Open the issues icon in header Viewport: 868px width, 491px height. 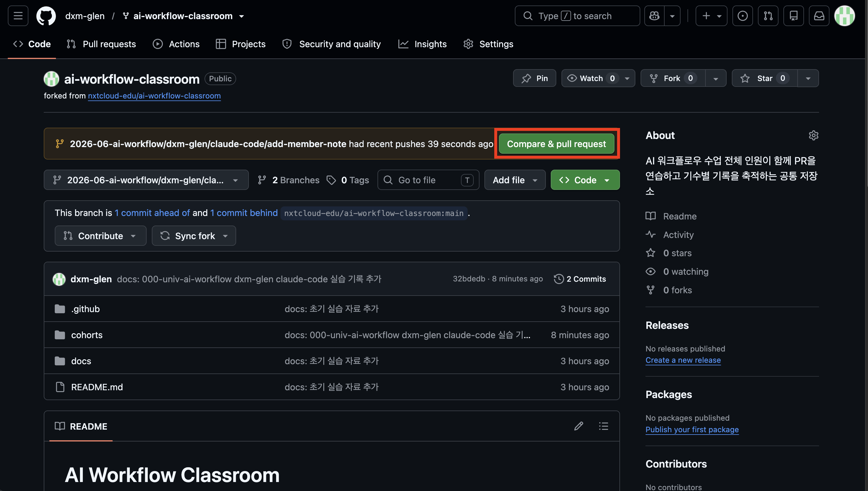point(743,16)
